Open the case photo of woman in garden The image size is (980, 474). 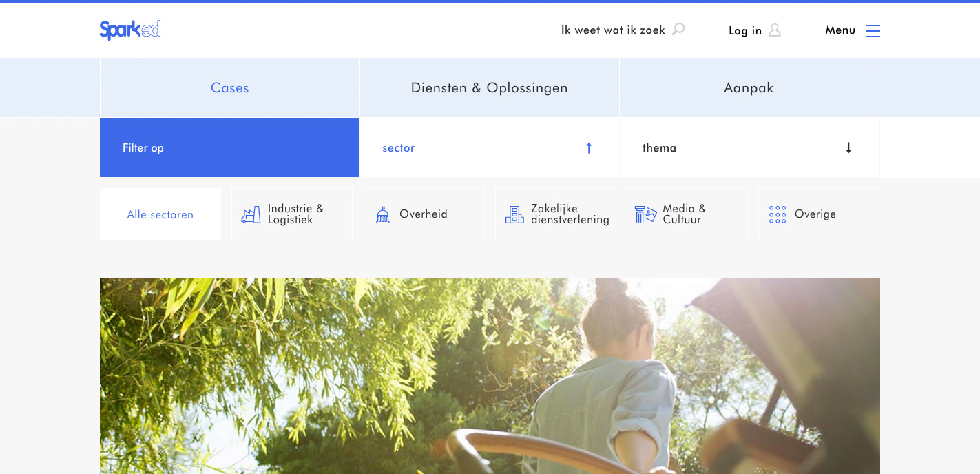tap(490, 376)
